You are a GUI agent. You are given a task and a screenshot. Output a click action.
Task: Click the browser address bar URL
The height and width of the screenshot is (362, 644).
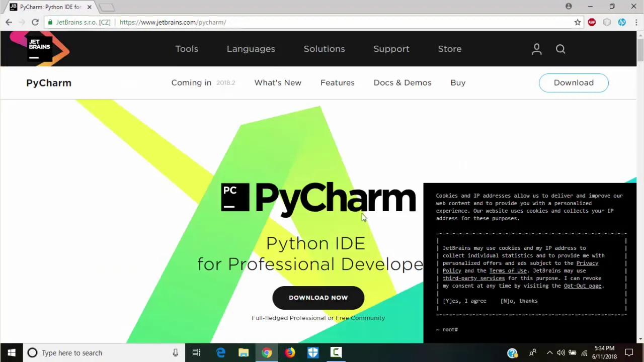[173, 22]
